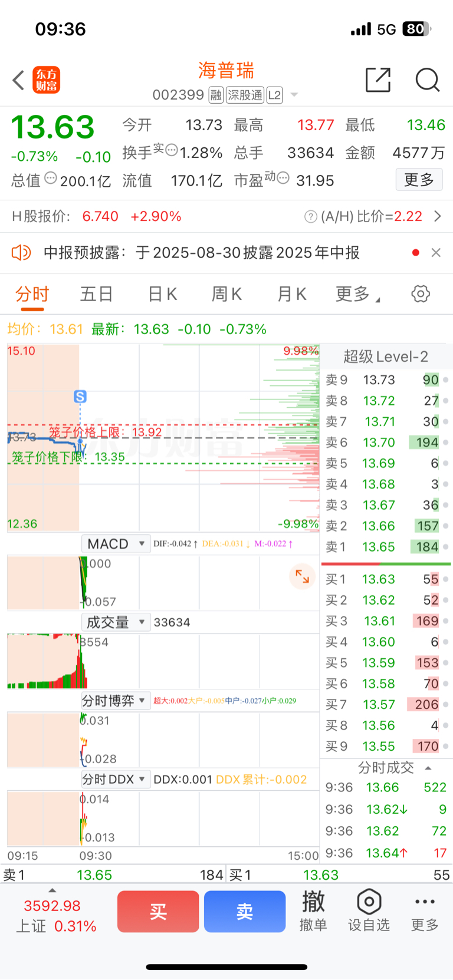Open chart settings gear icon

421,293
